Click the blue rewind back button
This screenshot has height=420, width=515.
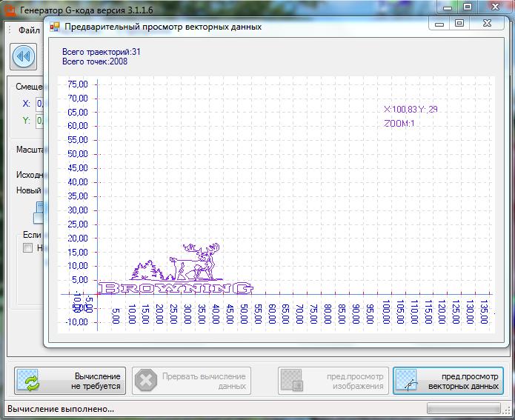pos(23,56)
